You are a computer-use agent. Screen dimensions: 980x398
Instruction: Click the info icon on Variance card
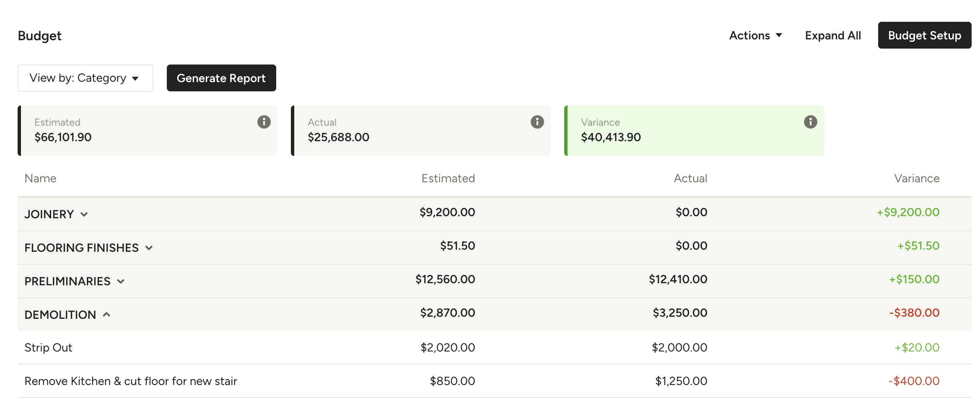tap(810, 122)
